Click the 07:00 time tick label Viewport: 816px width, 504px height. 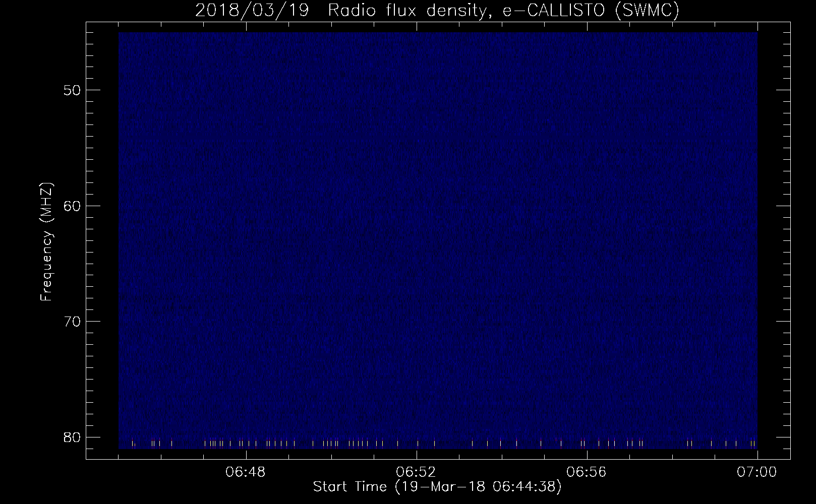pos(757,473)
